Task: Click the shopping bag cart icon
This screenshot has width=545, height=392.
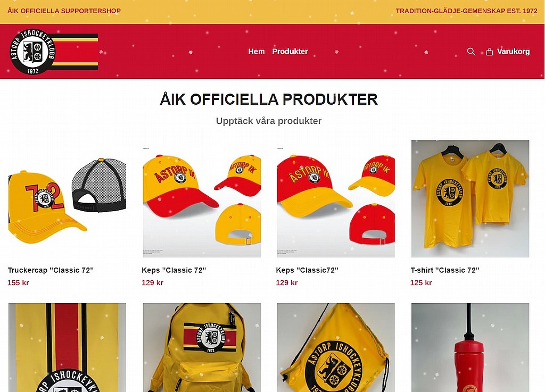Action: click(490, 52)
